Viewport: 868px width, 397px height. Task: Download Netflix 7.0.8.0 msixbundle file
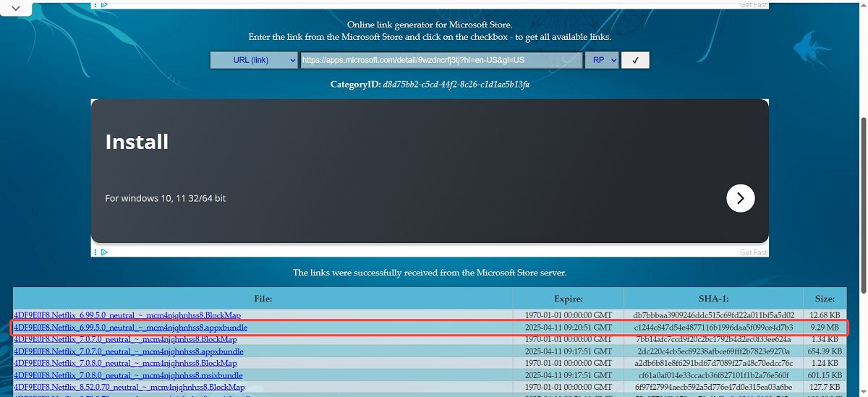point(128,375)
